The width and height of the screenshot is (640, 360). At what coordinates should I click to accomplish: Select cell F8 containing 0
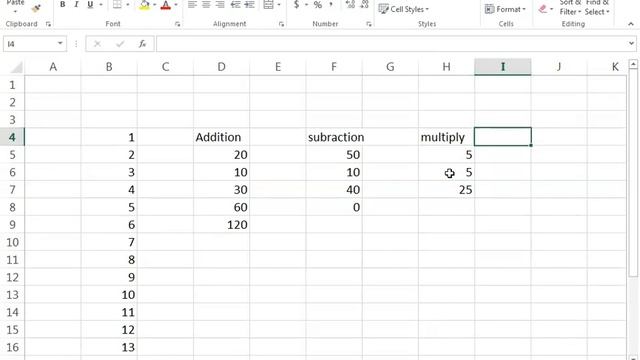coord(334,207)
